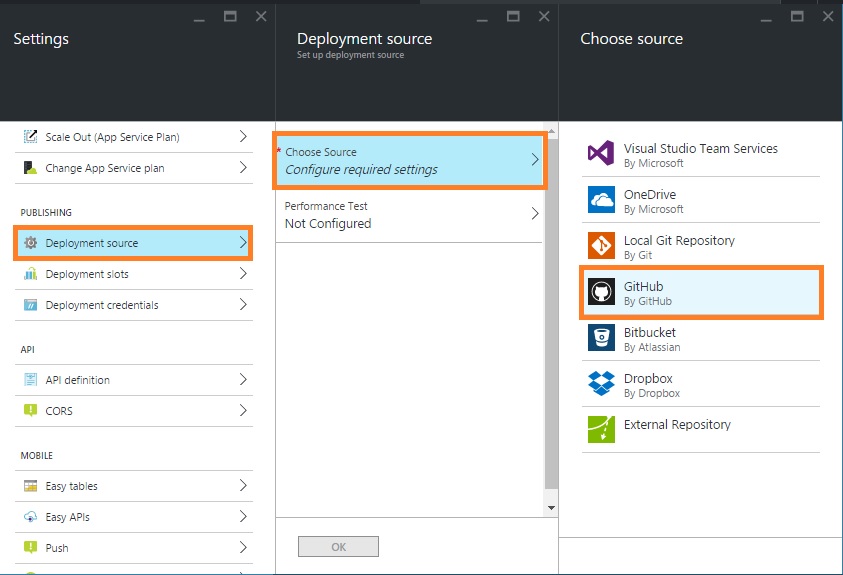The width and height of the screenshot is (843, 575).
Task: Click the scrollbar down arrow in Deployment source
Action: tap(550, 508)
